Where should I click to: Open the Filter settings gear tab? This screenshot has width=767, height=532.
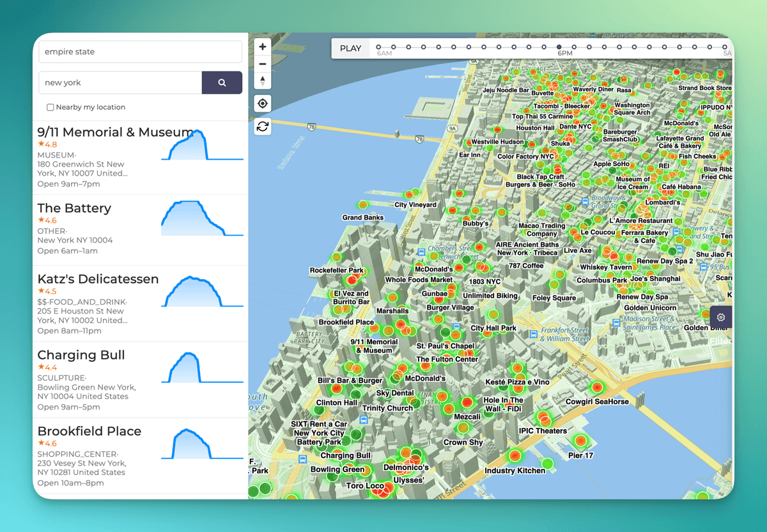coord(721,317)
